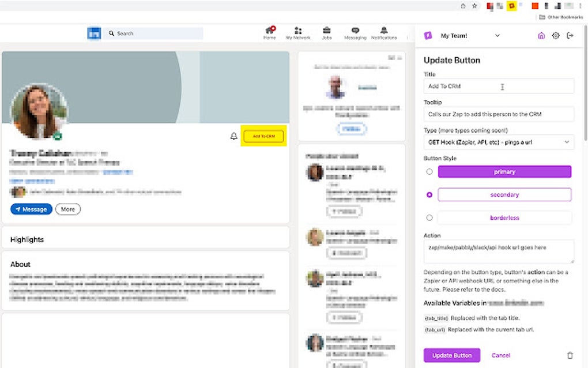Open extension settings via gear icon
The width and height of the screenshot is (588, 368).
(555, 35)
